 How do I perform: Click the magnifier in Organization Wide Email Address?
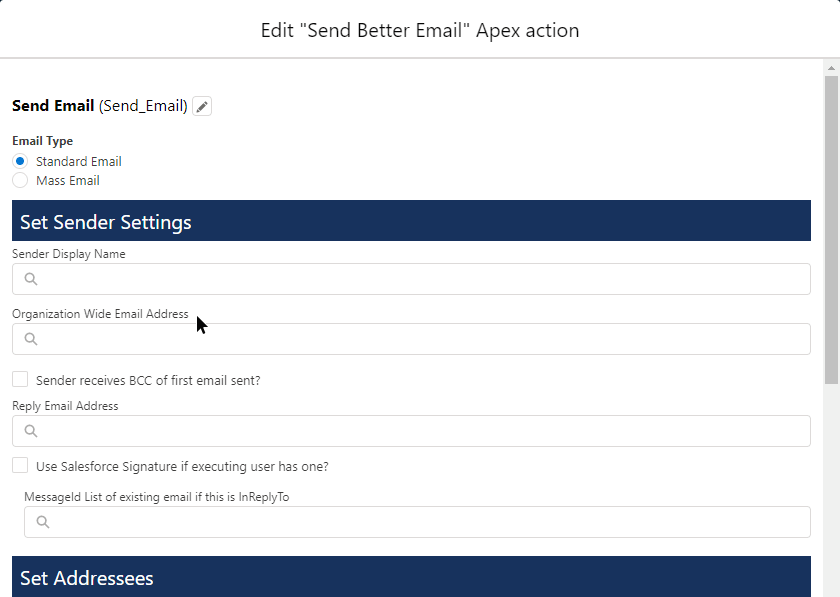point(30,339)
